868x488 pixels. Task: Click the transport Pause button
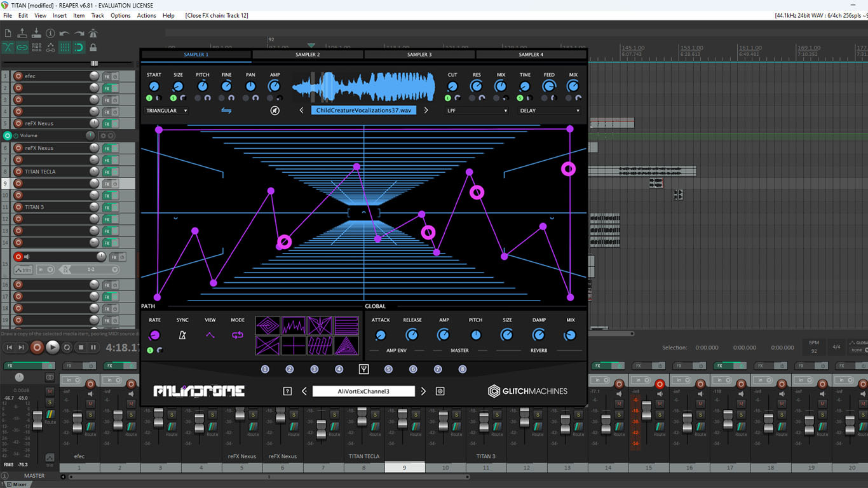pos(93,347)
